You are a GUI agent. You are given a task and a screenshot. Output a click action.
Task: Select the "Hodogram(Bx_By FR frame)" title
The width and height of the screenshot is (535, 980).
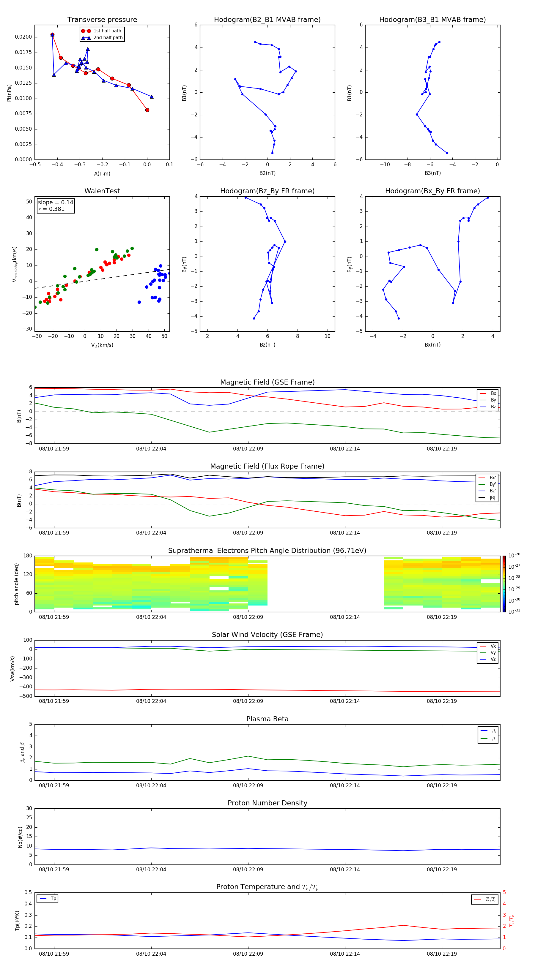pos(432,191)
